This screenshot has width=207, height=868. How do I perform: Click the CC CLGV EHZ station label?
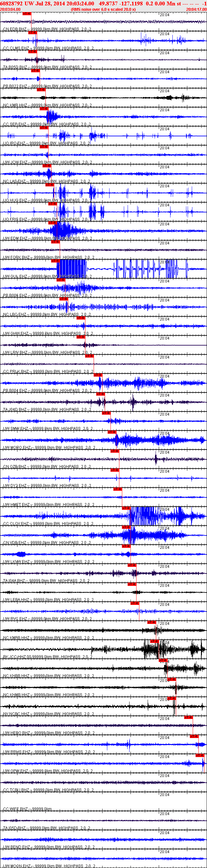[49, 524]
